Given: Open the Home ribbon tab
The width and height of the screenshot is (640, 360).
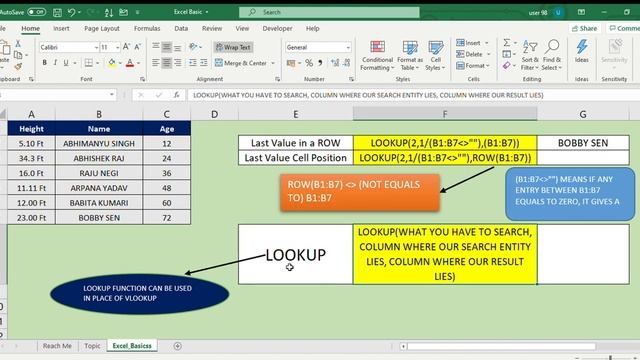Looking at the screenshot, I should (x=31, y=28).
